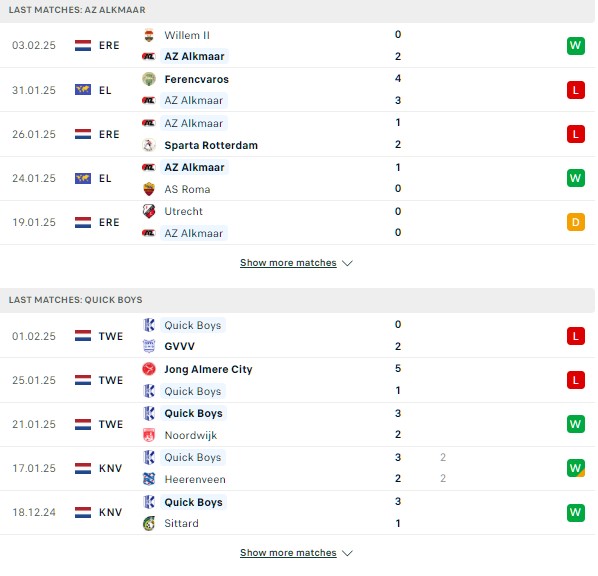Expand more matches under Quick Boys section
The image size is (598, 576).
coord(288,553)
